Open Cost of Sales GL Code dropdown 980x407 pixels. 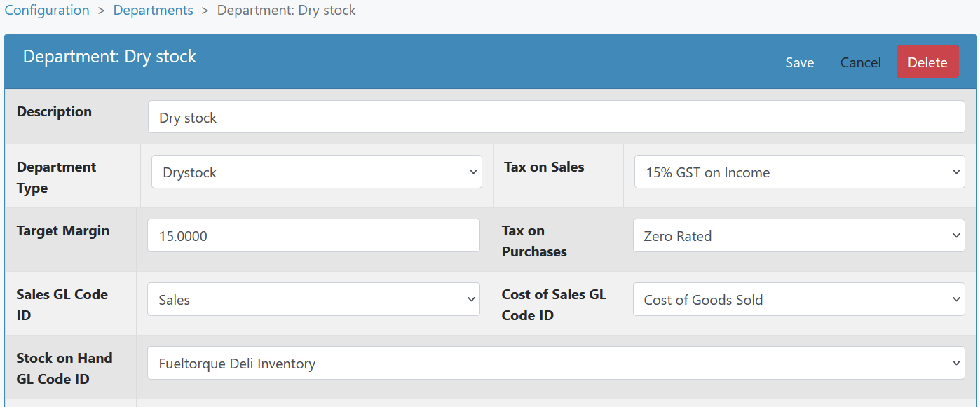(x=799, y=299)
